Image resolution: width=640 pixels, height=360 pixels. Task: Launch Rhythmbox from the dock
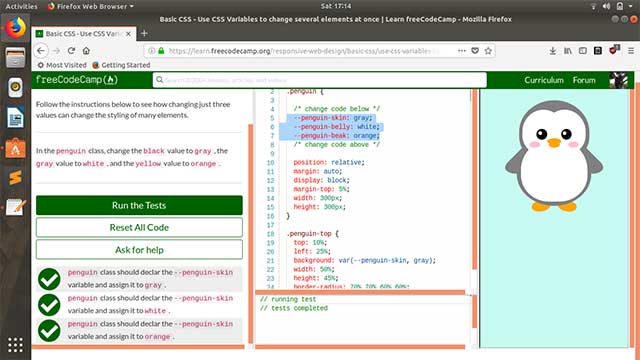pos(16,87)
